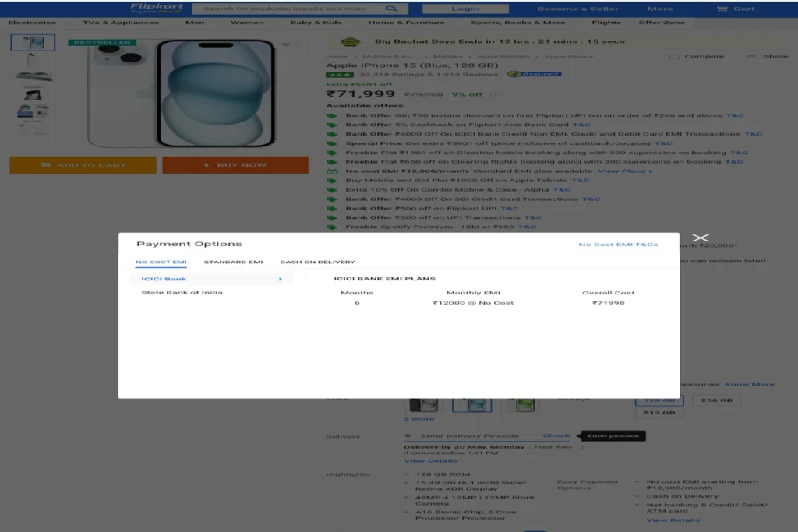Switch to Standard EMI tab
This screenshot has width=798, height=532.
click(x=233, y=262)
